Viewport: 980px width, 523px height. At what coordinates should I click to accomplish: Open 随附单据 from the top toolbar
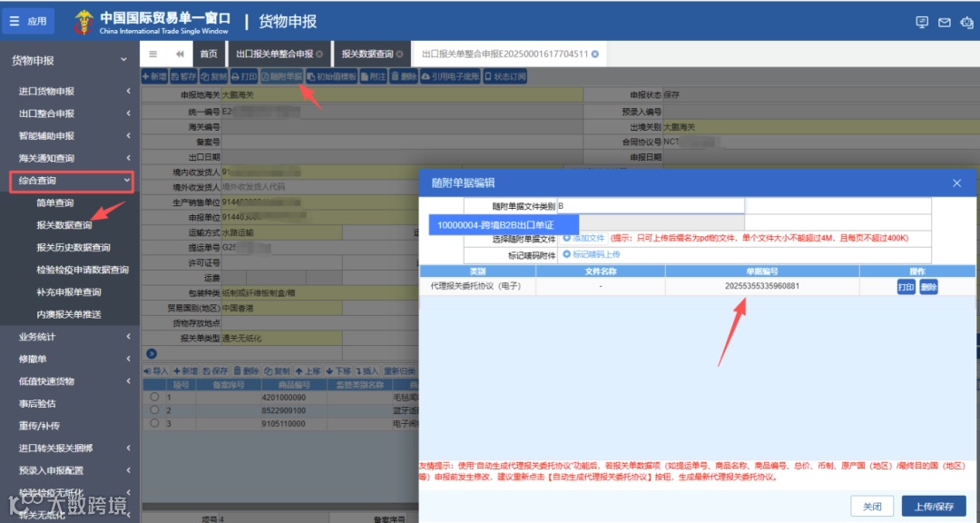(282, 77)
